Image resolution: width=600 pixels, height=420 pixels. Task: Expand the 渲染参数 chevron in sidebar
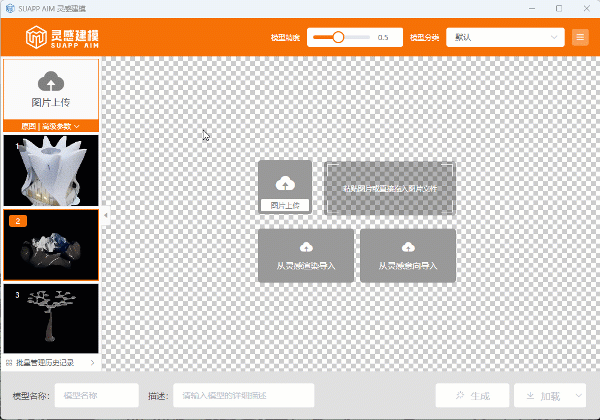[77, 126]
